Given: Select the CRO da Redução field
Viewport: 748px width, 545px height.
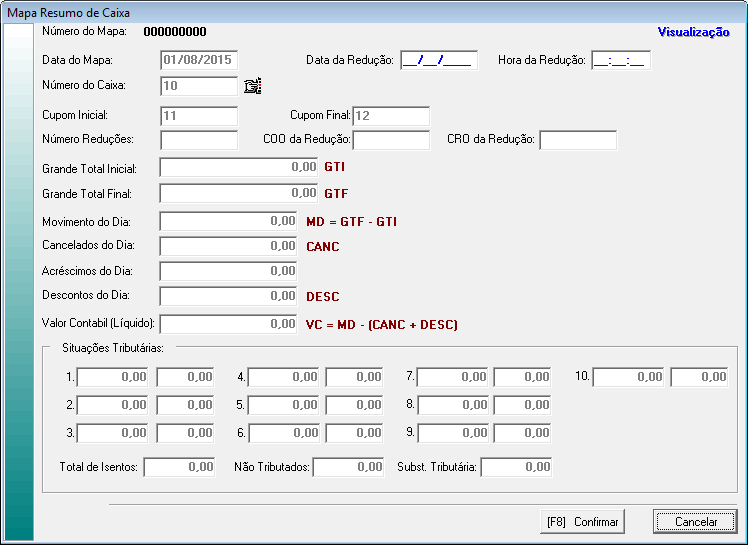Looking at the screenshot, I should (x=577, y=140).
